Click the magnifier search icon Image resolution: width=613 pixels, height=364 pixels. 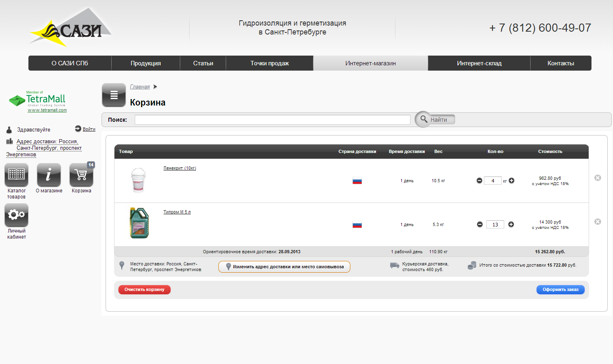point(423,119)
